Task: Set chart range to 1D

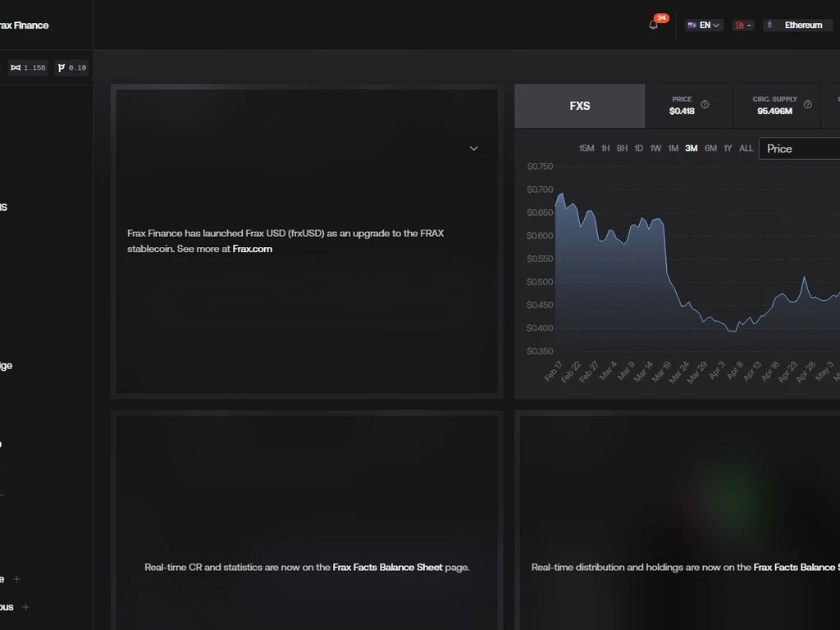Action: tap(638, 148)
